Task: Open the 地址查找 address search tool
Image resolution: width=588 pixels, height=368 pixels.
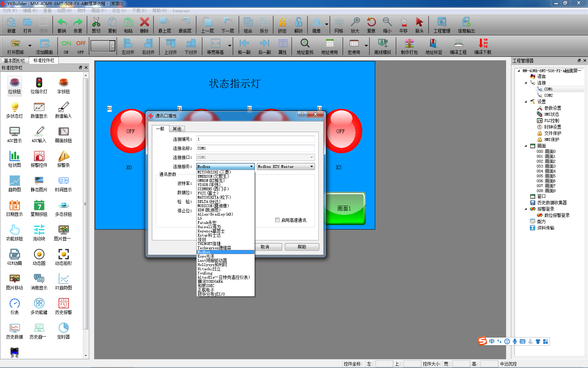Action: 305,46
